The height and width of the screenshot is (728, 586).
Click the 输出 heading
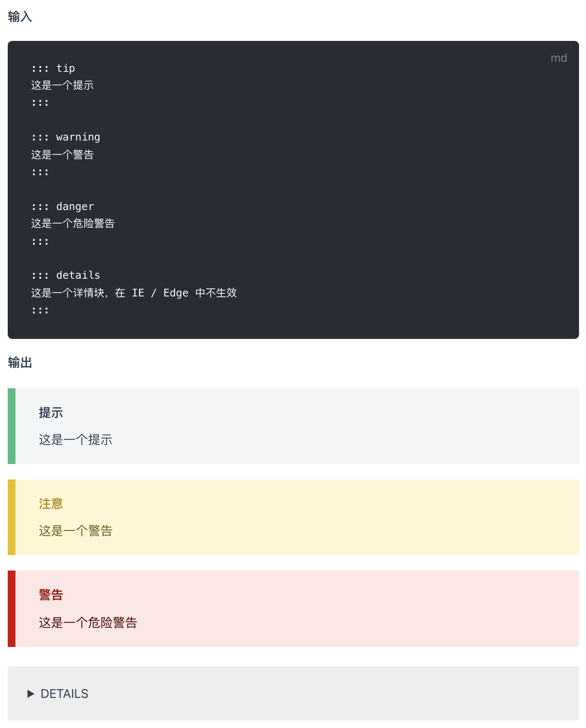[20, 362]
